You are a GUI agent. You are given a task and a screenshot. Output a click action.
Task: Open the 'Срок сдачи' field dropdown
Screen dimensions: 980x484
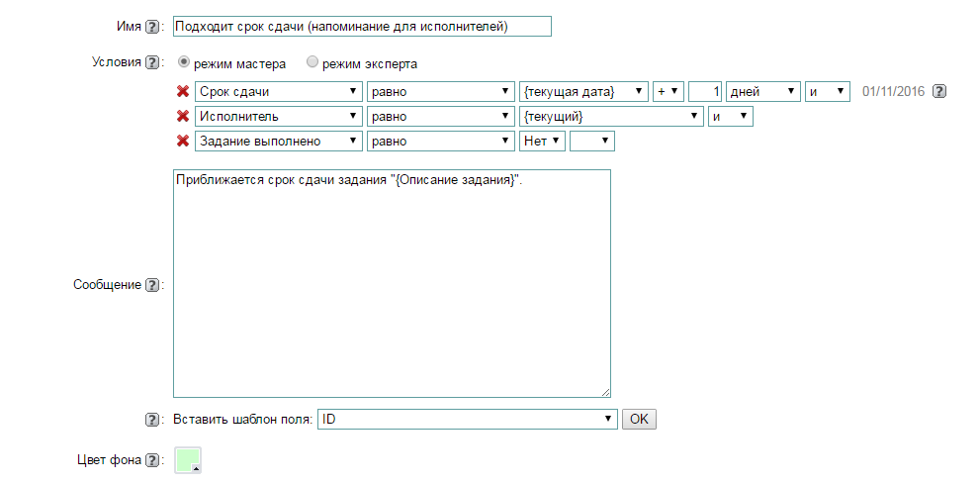[278, 92]
